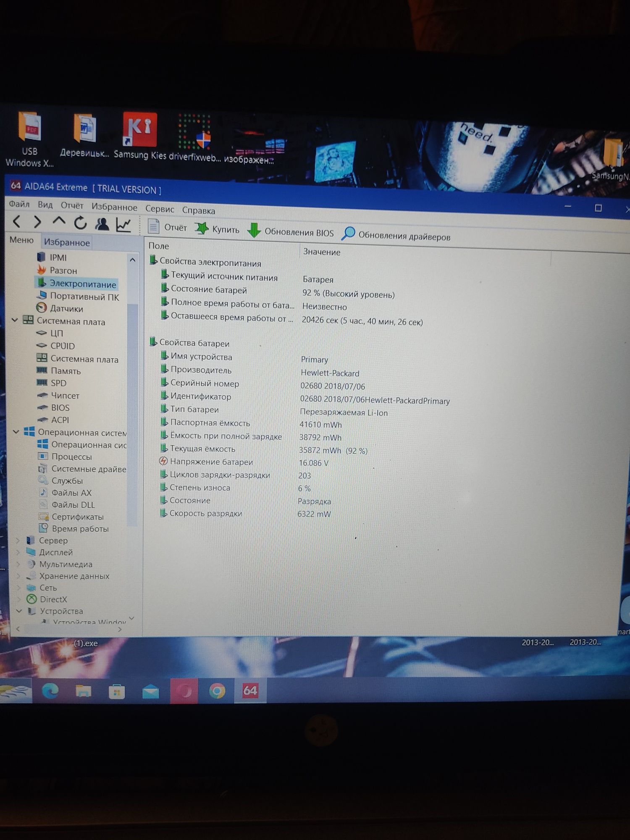Select the Степень износа row

235,488
